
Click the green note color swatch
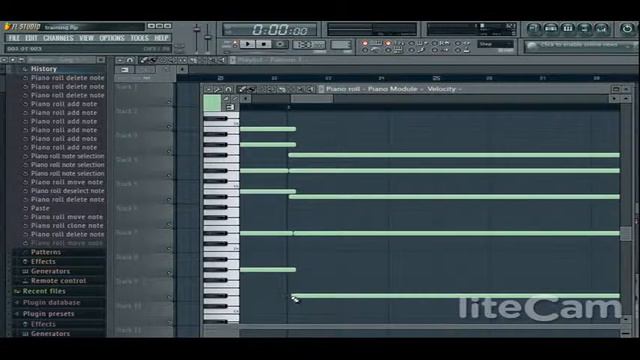coord(212,103)
